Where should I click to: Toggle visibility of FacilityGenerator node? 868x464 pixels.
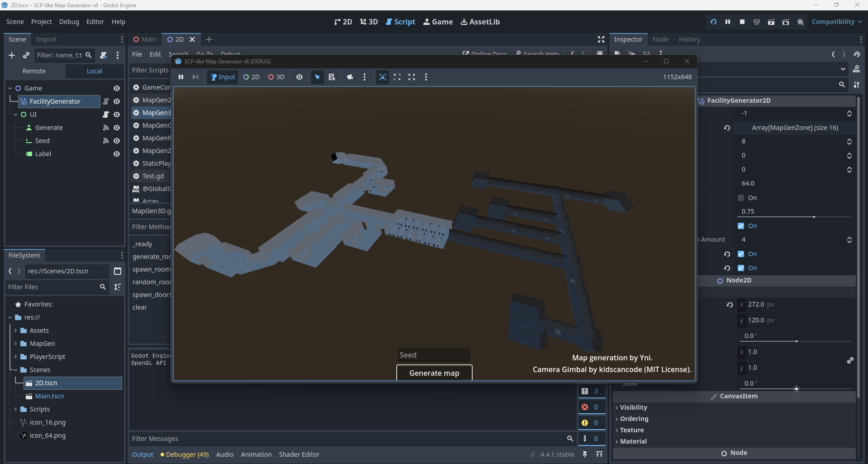click(117, 101)
